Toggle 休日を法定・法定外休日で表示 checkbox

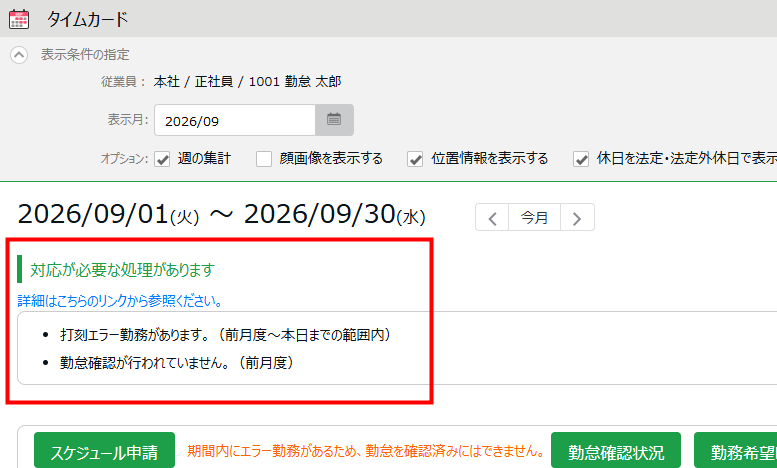click(581, 159)
